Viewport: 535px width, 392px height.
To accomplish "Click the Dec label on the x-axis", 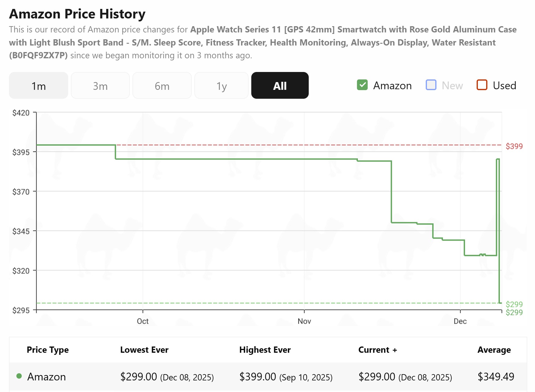I will (460, 321).
